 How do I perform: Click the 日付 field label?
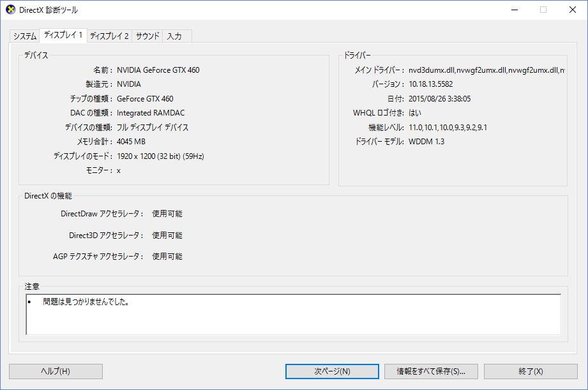pyautogui.click(x=396, y=99)
